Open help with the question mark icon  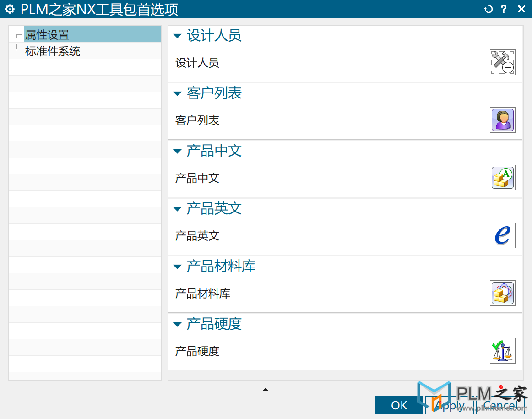504,9
